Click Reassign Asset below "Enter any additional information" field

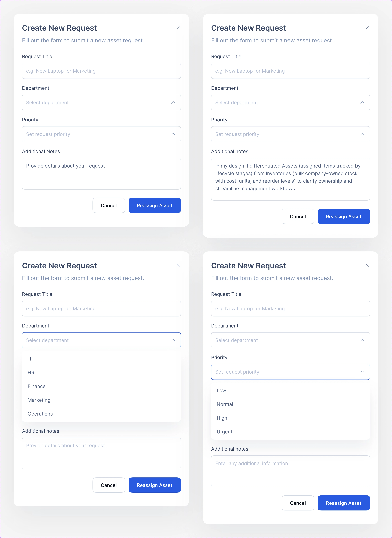[344, 503]
